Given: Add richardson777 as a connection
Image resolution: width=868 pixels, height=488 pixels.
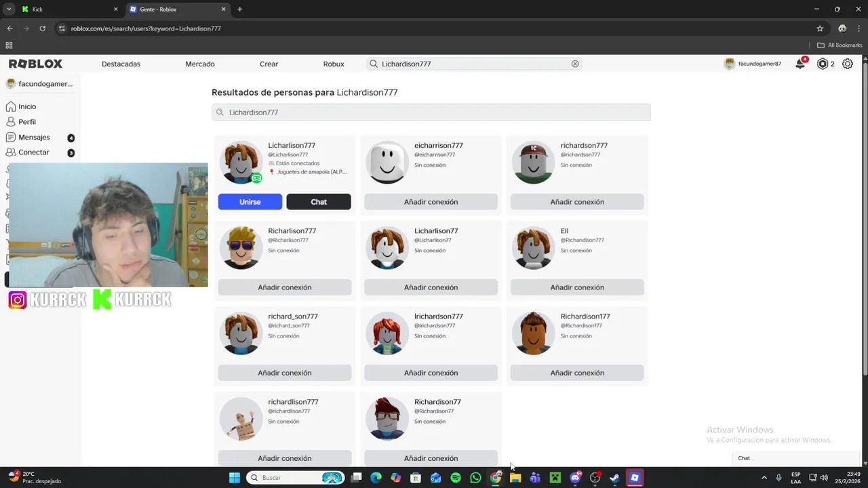Looking at the screenshot, I should tap(577, 202).
